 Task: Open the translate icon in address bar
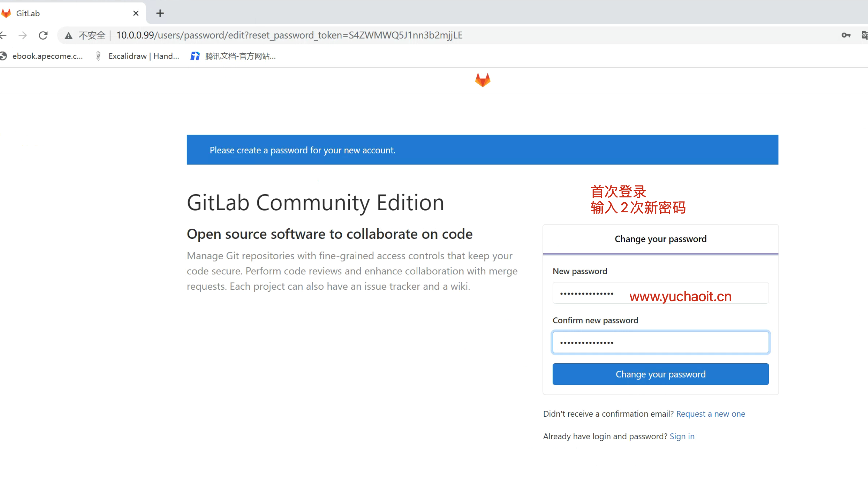coord(864,35)
